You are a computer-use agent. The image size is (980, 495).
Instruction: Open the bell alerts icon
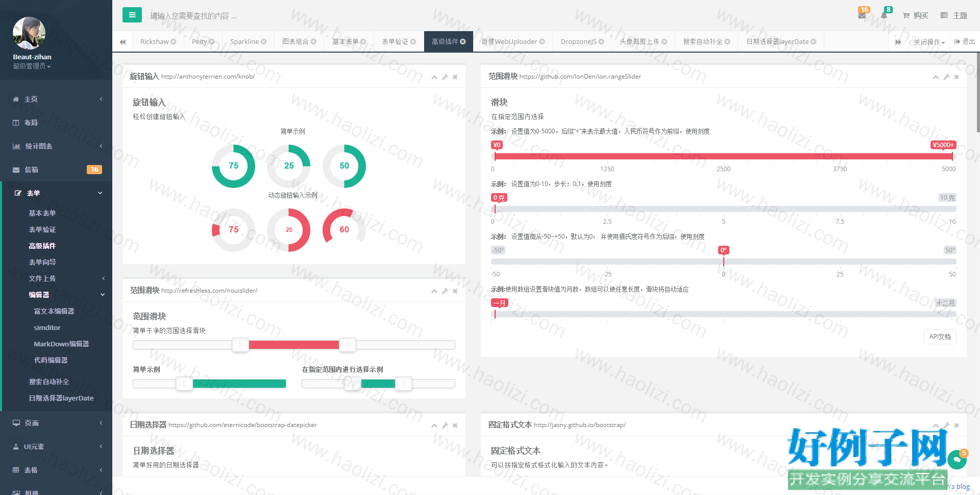click(884, 15)
